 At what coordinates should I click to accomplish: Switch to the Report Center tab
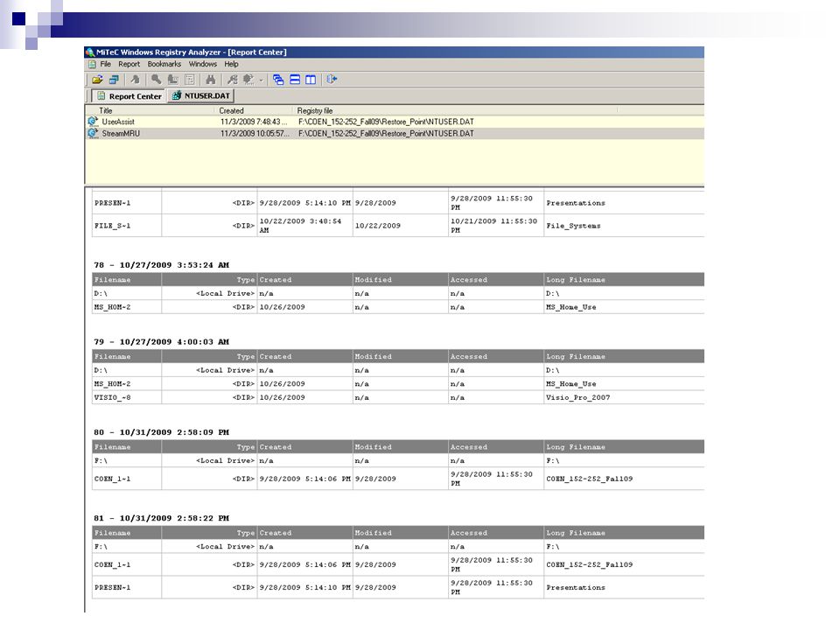click(x=129, y=96)
